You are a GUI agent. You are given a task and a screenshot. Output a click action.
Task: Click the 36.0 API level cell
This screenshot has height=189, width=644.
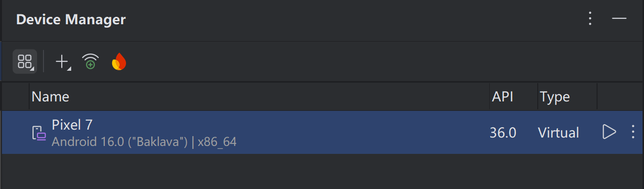[503, 133]
